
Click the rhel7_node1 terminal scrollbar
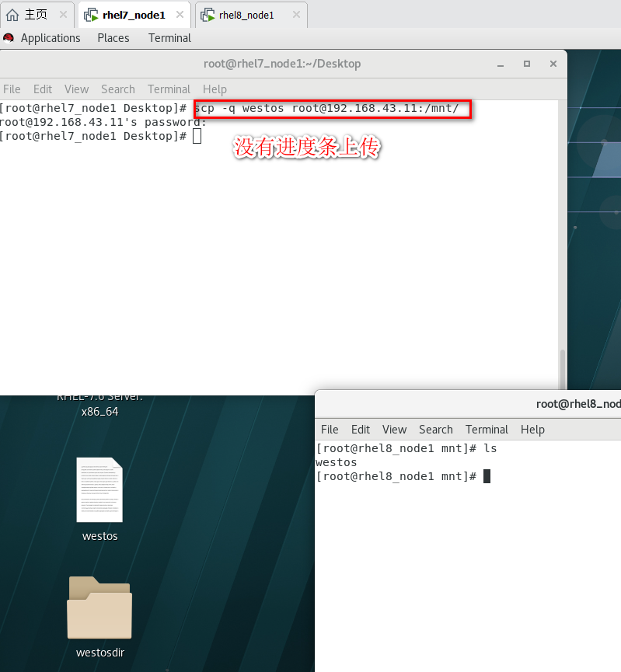point(562,369)
